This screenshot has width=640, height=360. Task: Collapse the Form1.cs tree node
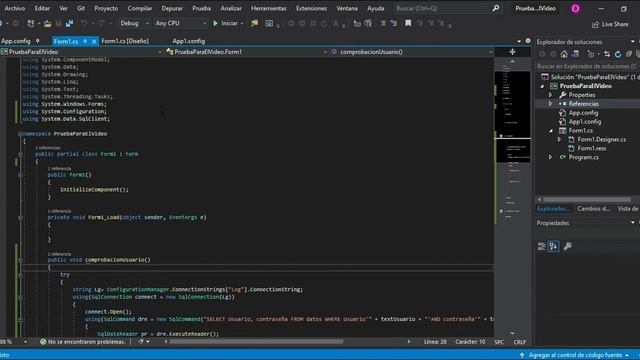tap(551, 131)
